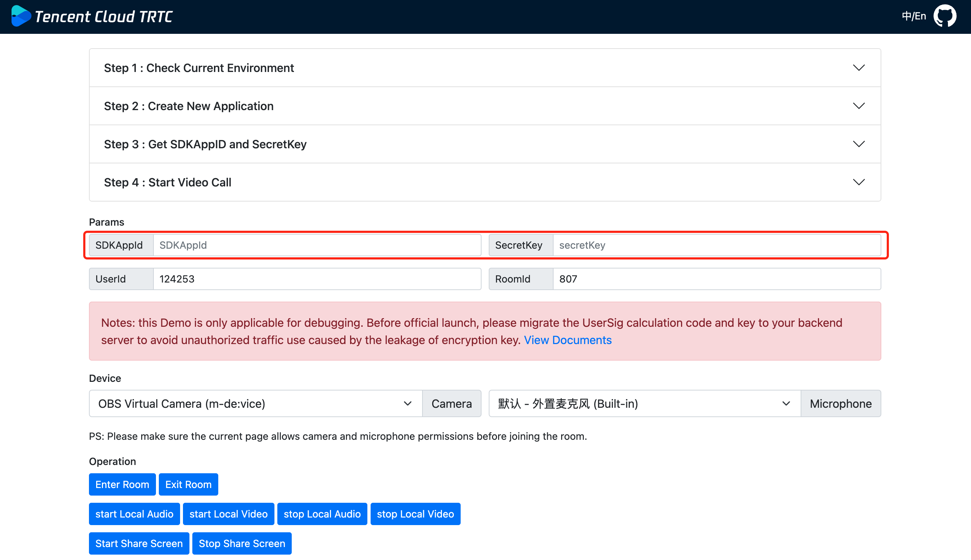Expand Step 3 Get SDKAppID chevron
971x560 pixels.
tap(859, 144)
